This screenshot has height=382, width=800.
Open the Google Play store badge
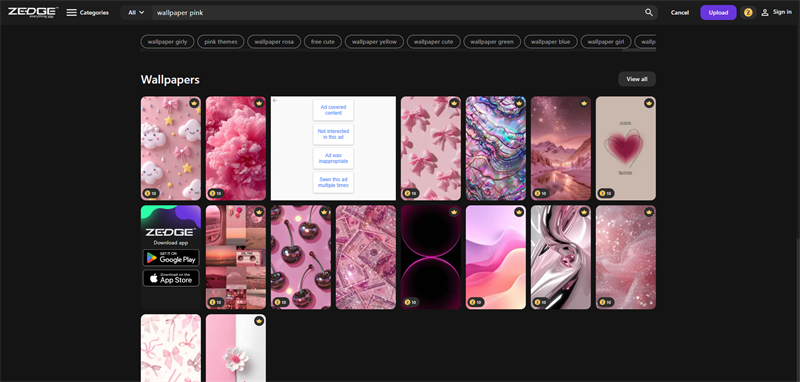[x=171, y=258]
